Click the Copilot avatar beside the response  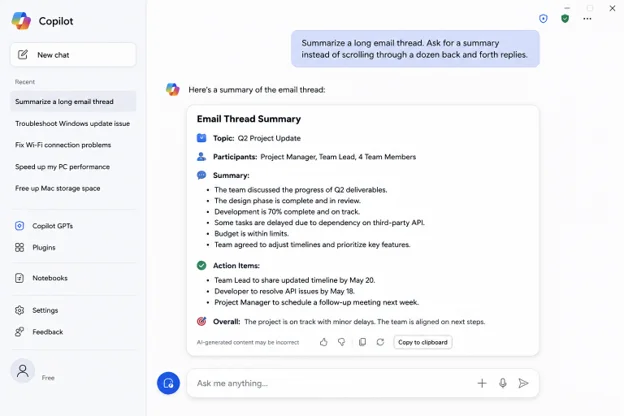pyautogui.click(x=173, y=89)
